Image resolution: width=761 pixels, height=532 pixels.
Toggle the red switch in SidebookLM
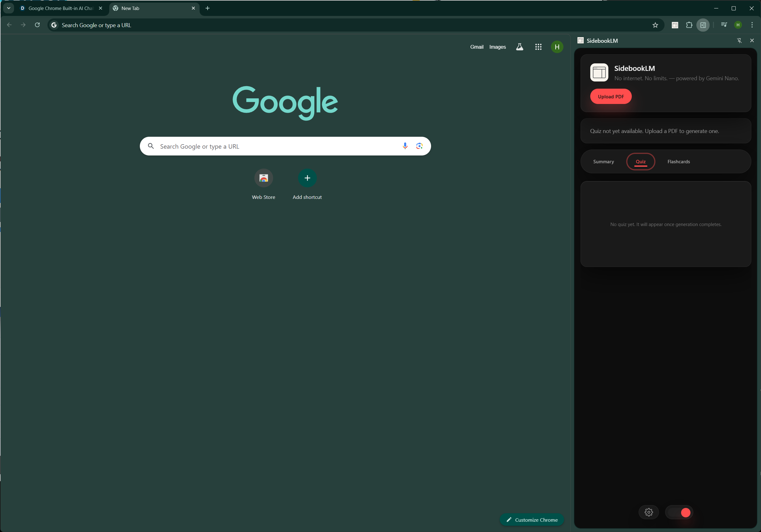(679, 512)
